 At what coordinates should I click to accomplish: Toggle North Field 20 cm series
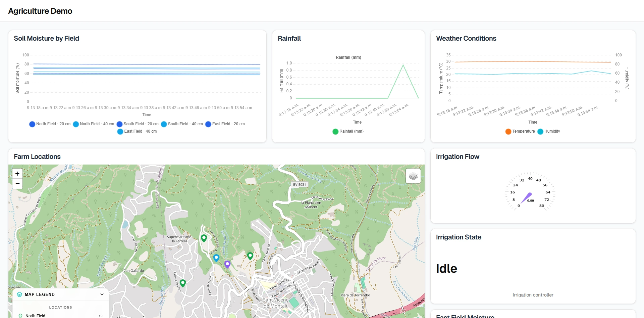coord(50,124)
